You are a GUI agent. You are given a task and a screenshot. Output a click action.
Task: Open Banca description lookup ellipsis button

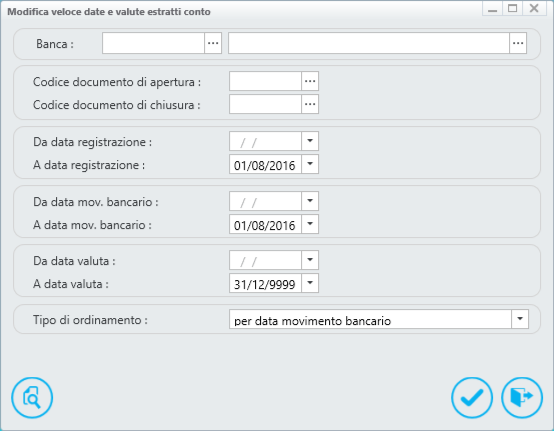coord(518,43)
